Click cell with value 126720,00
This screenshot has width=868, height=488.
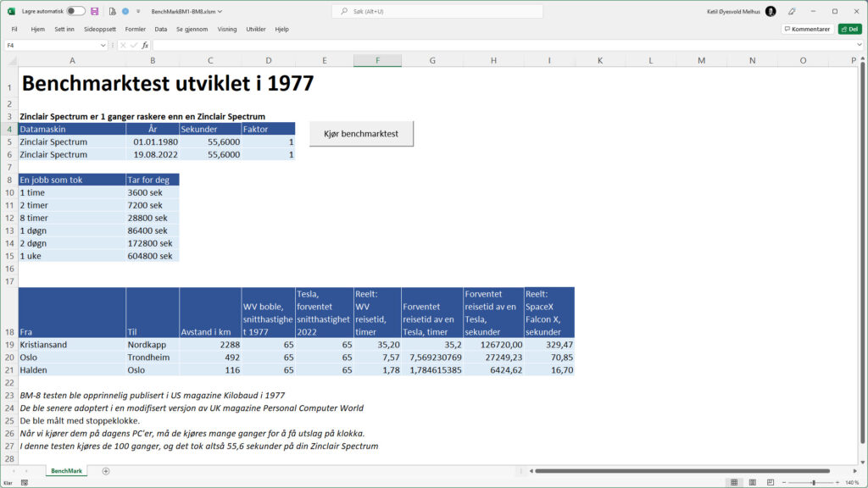click(x=493, y=344)
